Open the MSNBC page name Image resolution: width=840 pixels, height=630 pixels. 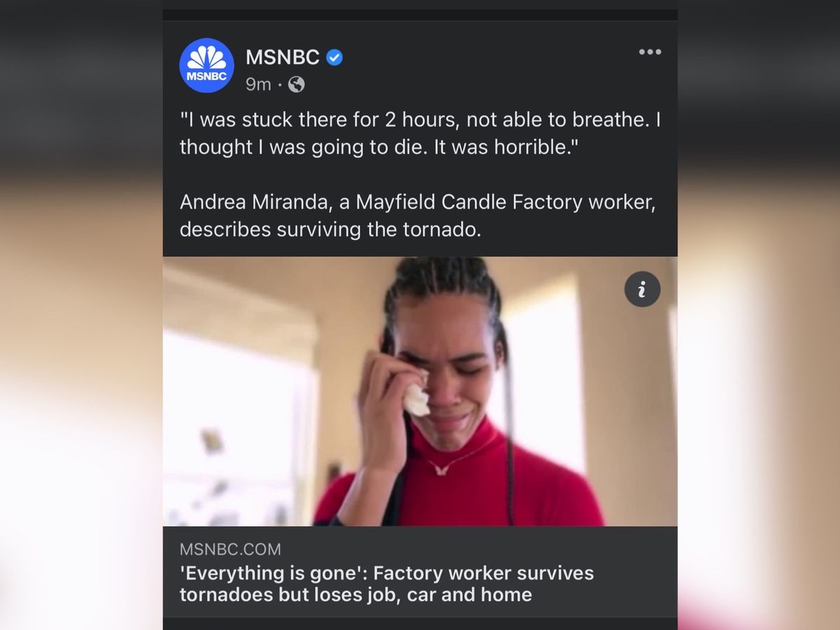283,57
